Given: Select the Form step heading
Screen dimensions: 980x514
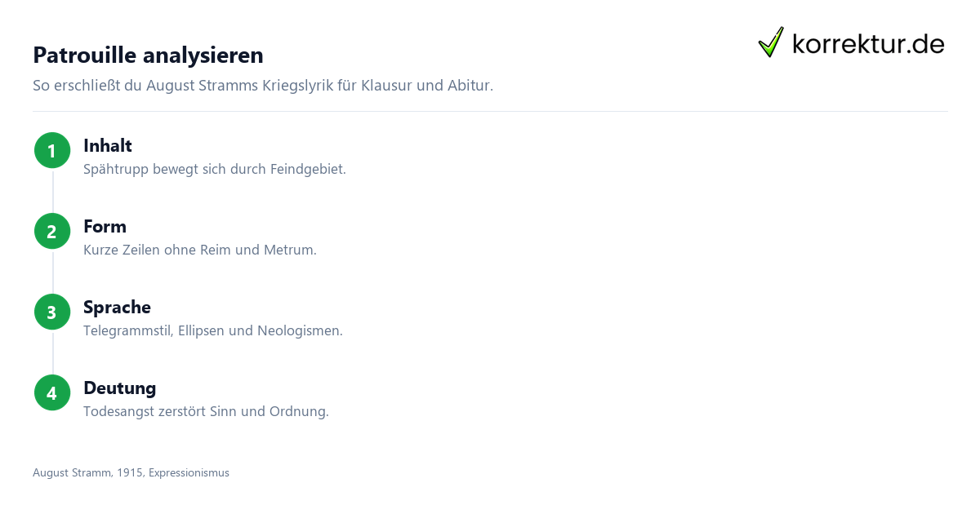Looking at the screenshot, I should [105, 227].
